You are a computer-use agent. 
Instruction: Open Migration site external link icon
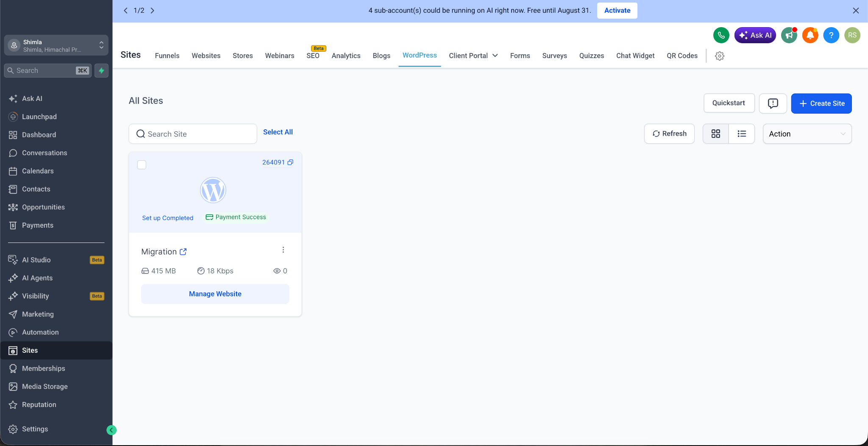click(183, 252)
